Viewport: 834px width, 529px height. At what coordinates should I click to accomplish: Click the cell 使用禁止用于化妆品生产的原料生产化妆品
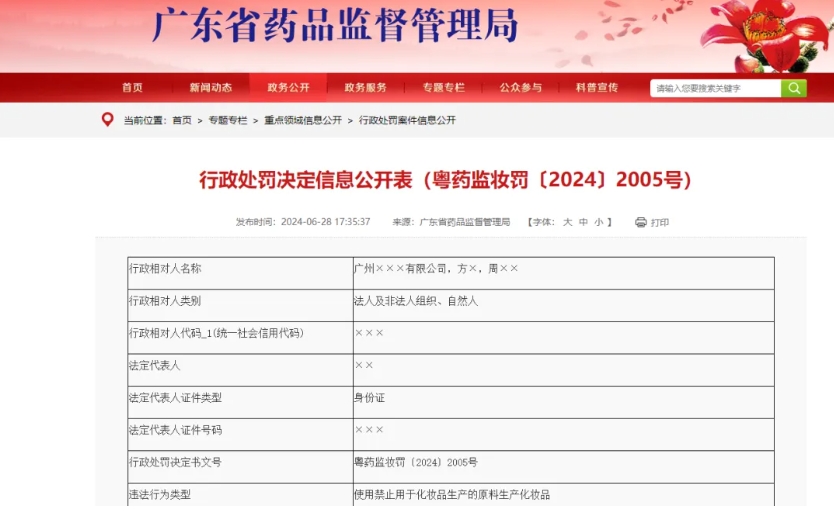tap(564, 494)
